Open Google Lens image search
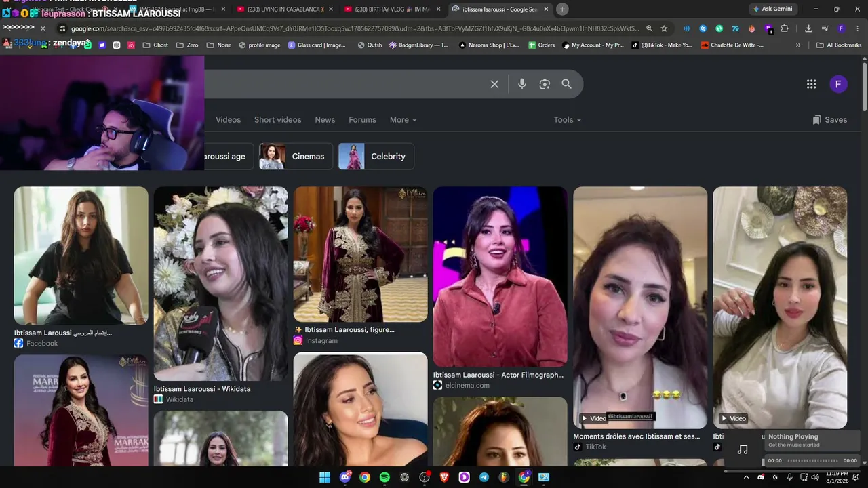The image size is (868, 488). coord(545,84)
